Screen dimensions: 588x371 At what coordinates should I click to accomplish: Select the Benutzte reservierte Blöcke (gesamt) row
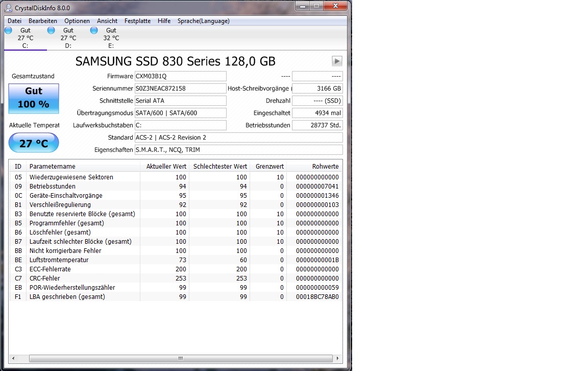[x=176, y=214]
